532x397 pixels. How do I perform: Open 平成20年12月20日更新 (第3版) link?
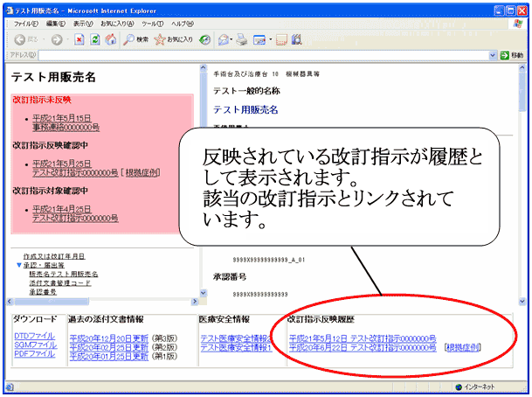click(109, 338)
